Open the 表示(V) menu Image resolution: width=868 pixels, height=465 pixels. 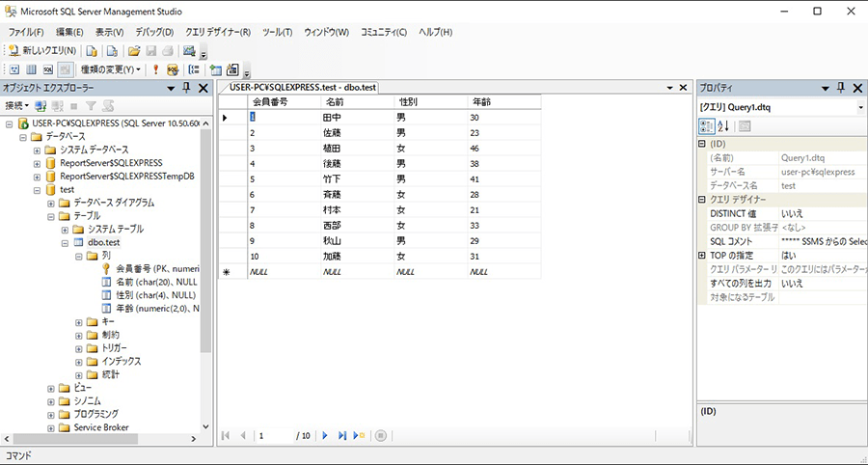(110, 32)
